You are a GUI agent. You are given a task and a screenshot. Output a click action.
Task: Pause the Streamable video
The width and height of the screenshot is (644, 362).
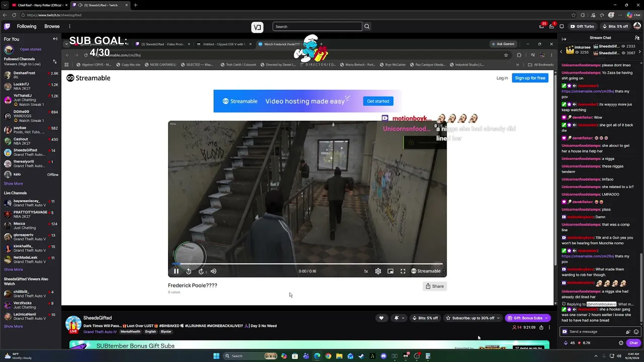pyautogui.click(x=176, y=271)
